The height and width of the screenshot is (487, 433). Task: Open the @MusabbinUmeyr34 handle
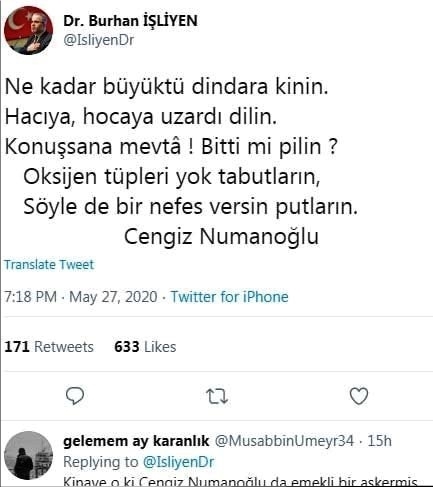(284, 441)
